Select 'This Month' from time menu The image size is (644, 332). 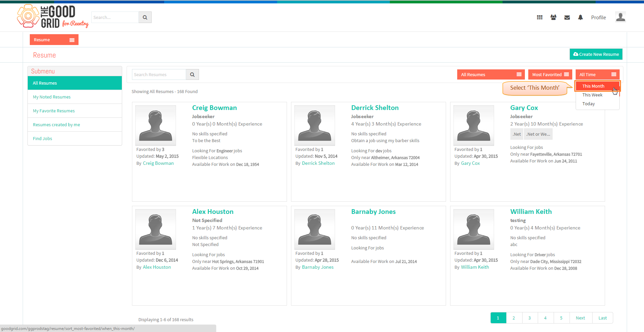point(598,86)
